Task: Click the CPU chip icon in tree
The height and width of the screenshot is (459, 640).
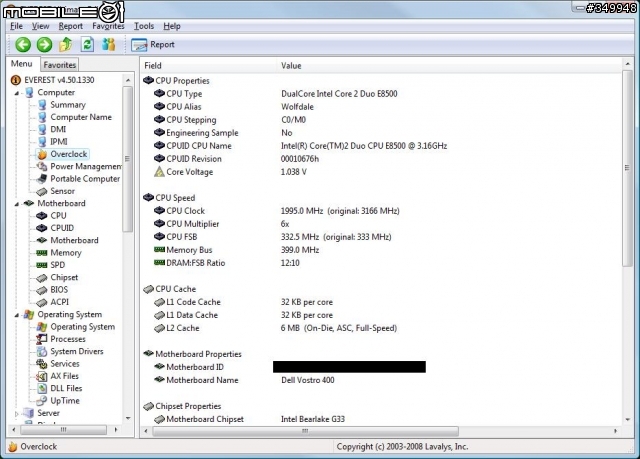Action: pos(42,216)
